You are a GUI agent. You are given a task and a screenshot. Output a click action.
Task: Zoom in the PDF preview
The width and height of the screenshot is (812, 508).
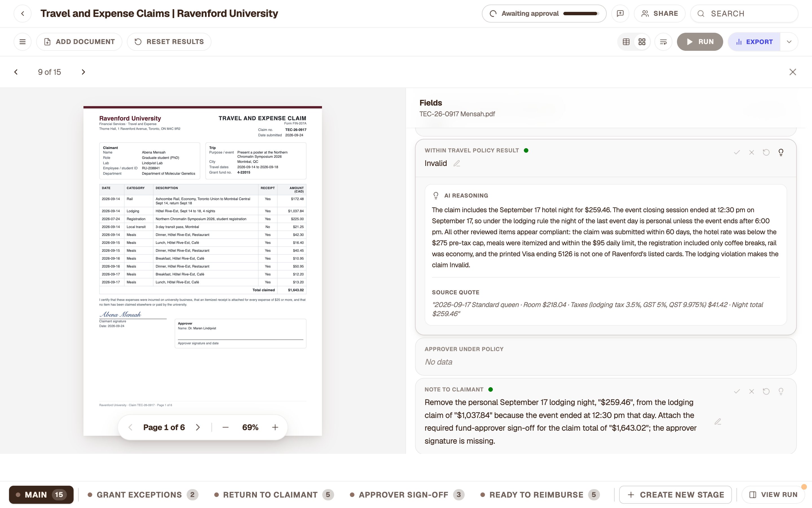[x=275, y=427]
